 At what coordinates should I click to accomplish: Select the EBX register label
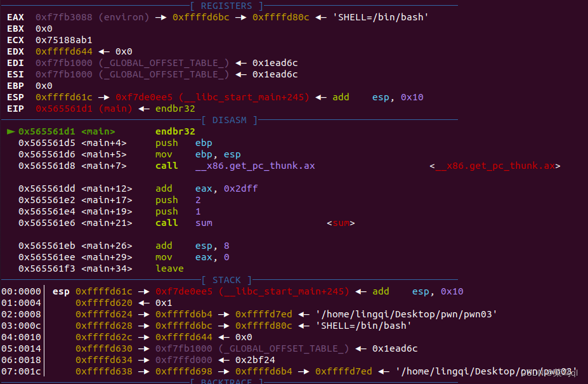15,29
